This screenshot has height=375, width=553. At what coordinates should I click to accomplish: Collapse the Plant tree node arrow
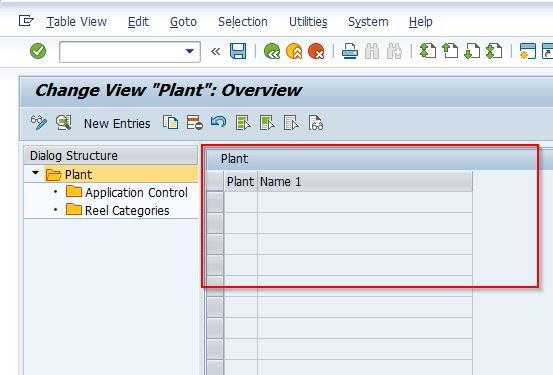(x=35, y=173)
